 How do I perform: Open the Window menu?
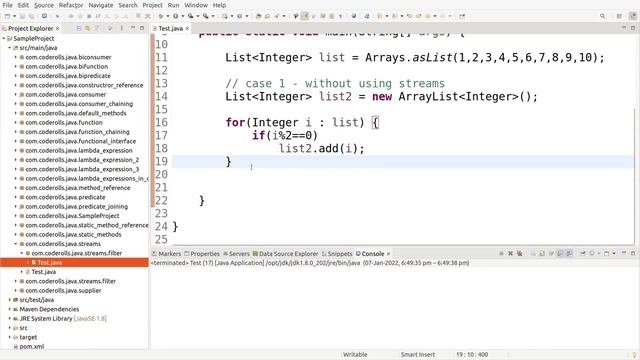pyautogui.click(x=196, y=5)
